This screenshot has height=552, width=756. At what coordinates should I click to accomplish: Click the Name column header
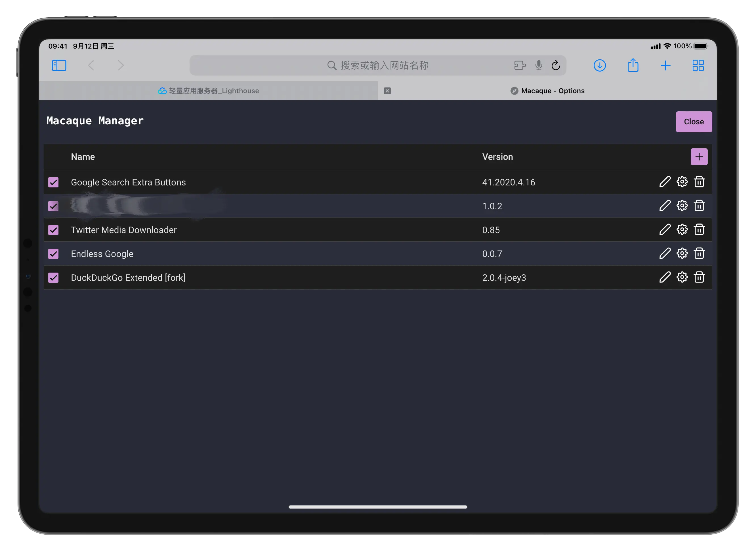83,157
